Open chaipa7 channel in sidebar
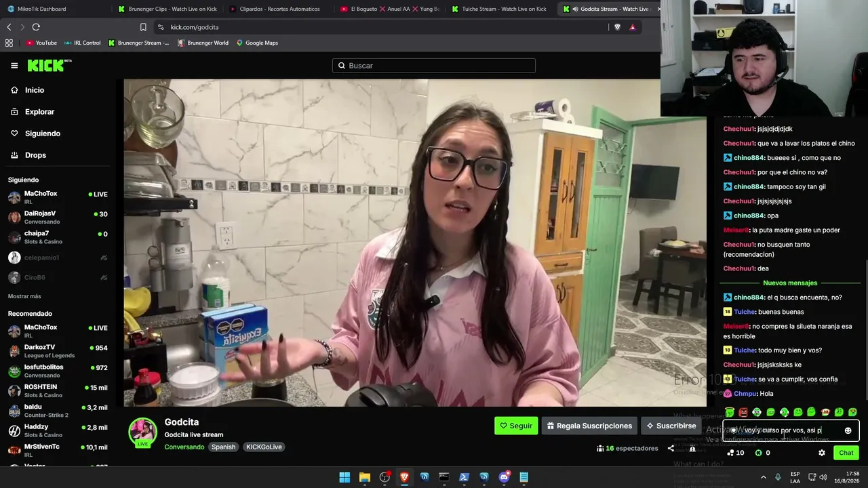The image size is (868, 488). coord(58,237)
